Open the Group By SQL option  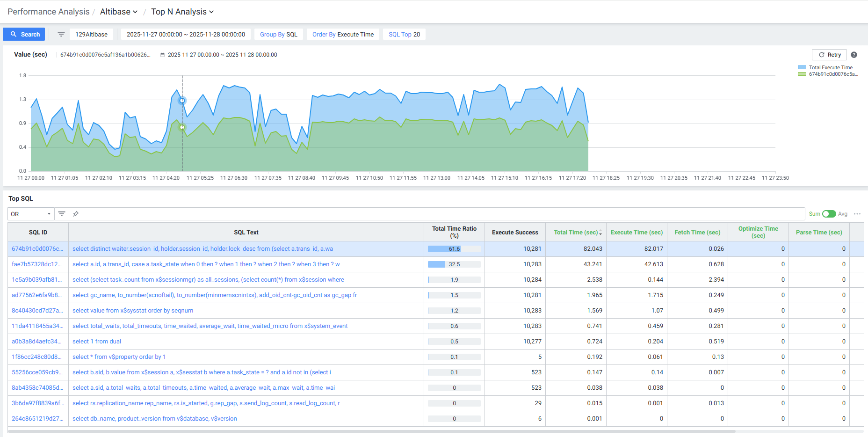pyautogui.click(x=278, y=34)
